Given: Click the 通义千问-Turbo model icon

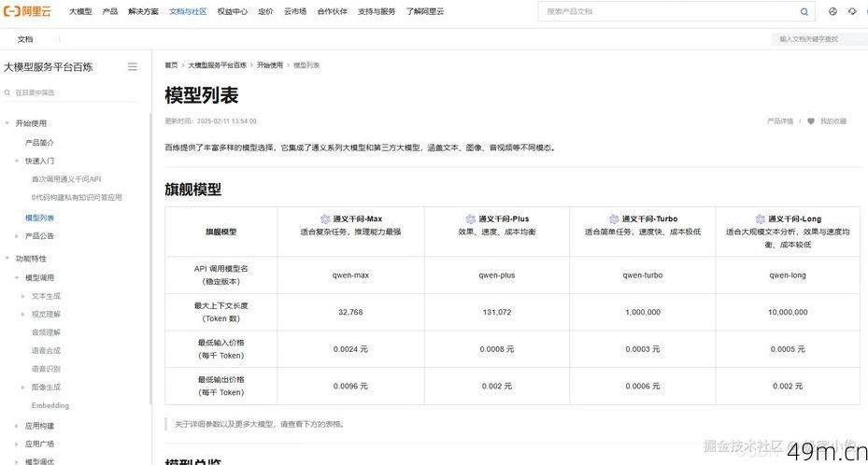Looking at the screenshot, I should coord(614,219).
